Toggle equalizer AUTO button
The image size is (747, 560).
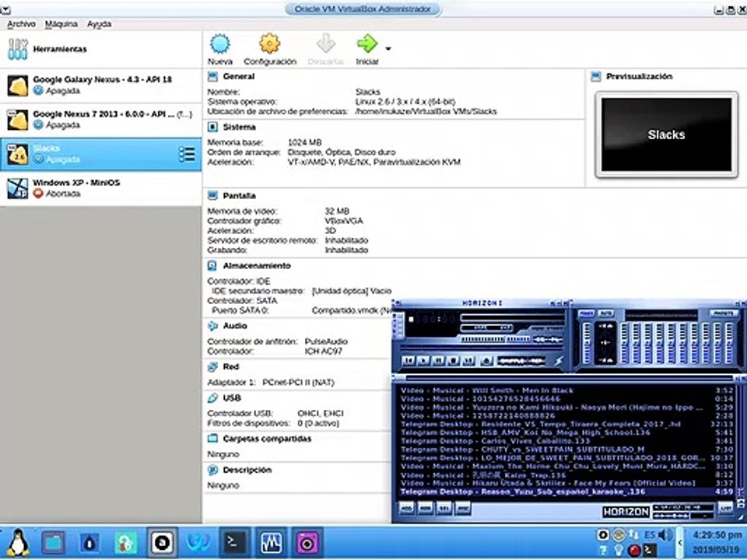[x=605, y=313]
